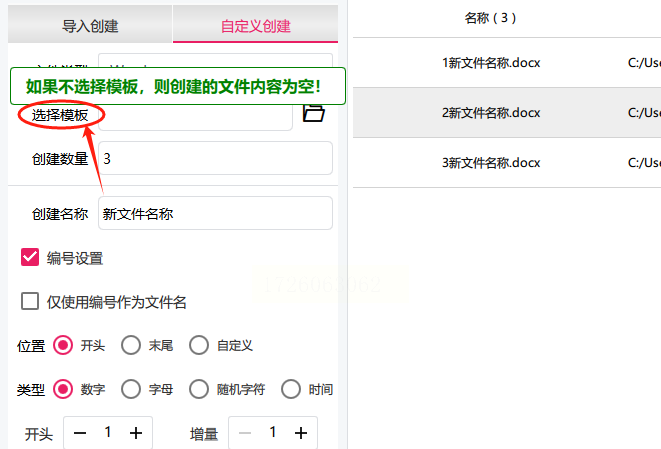Select 末尾 position radio button
Viewport: 661px width, 449px height.
click(131, 345)
